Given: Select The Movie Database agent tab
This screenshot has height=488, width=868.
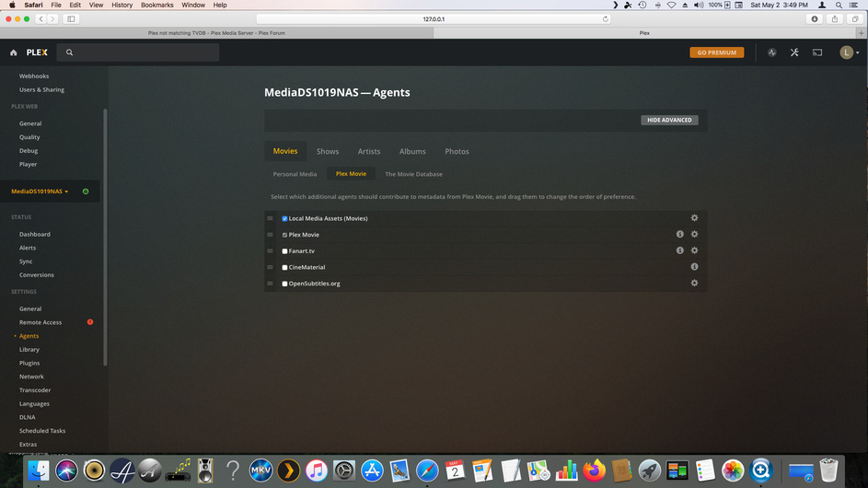Looking at the screenshot, I should tap(413, 174).
